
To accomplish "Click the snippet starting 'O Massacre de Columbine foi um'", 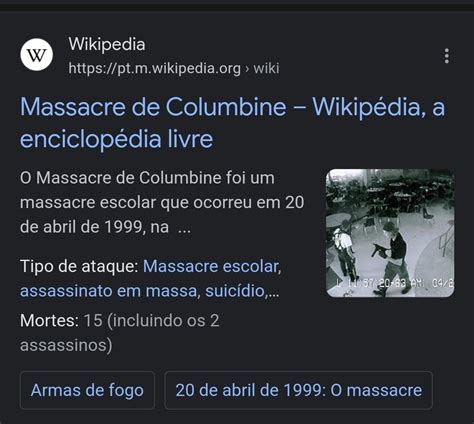I will click(x=147, y=178).
